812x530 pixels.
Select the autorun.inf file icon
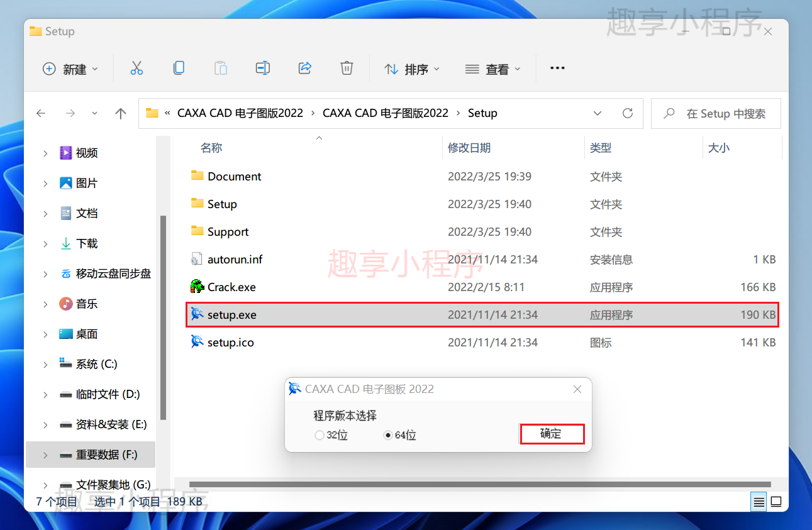click(197, 259)
